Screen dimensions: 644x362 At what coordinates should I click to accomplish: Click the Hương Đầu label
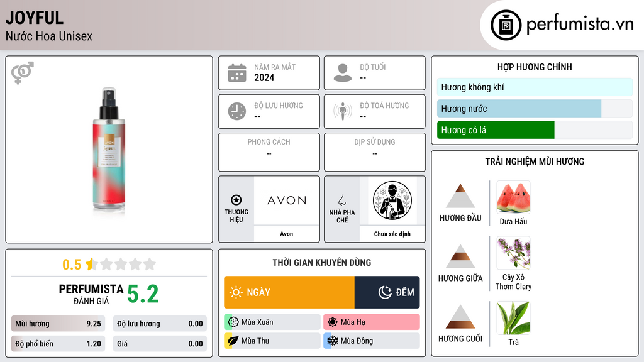pos(460,218)
